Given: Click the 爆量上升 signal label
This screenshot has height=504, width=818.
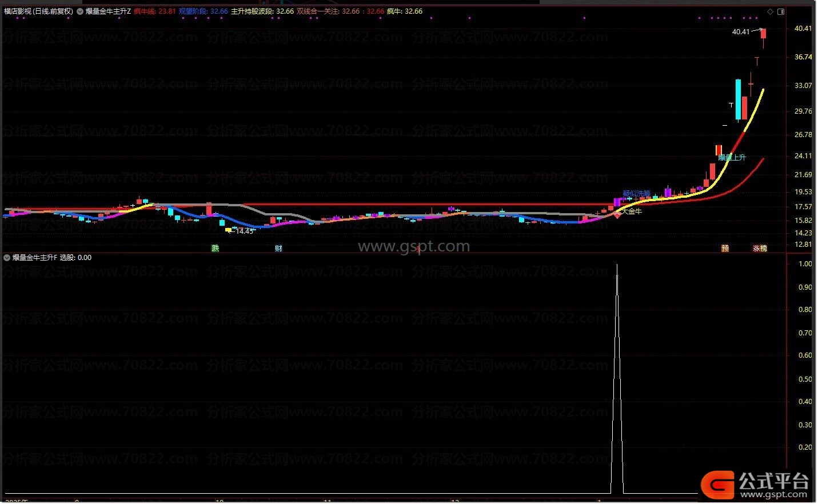Looking at the screenshot, I should pyautogui.click(x=732, y=157).
